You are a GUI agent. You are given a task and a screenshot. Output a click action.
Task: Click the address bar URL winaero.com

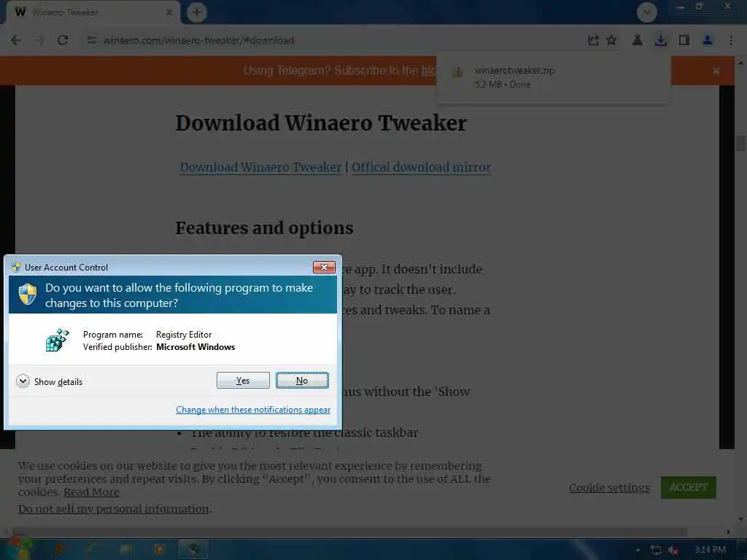click(x=198, y=41)
